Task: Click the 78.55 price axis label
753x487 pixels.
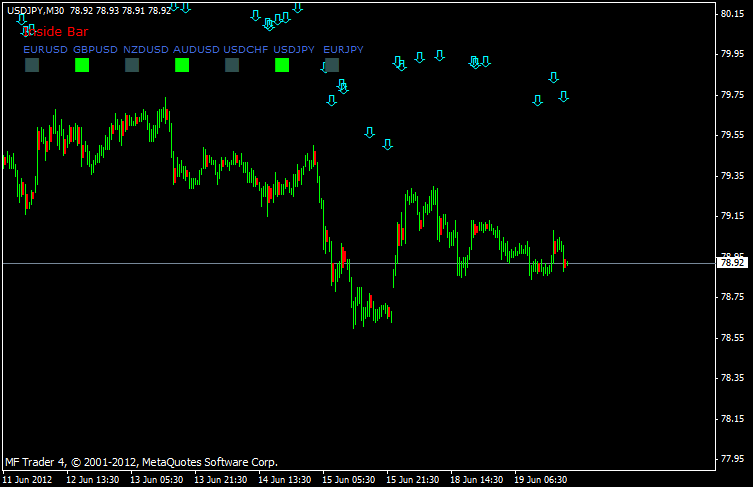Action: click(732, 338)
